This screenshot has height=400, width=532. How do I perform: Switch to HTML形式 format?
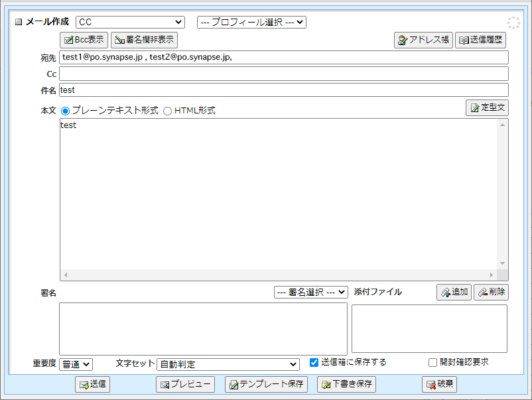tap(167, 111)
